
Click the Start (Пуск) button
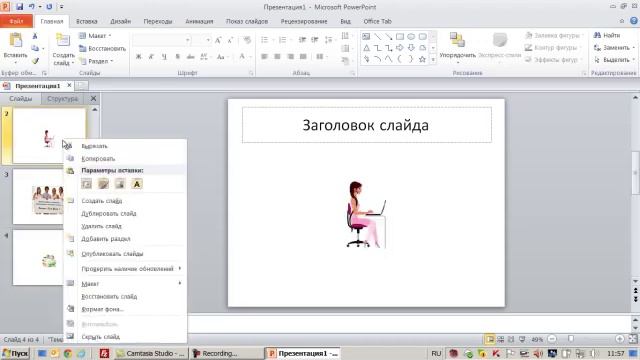click(15, 353)
